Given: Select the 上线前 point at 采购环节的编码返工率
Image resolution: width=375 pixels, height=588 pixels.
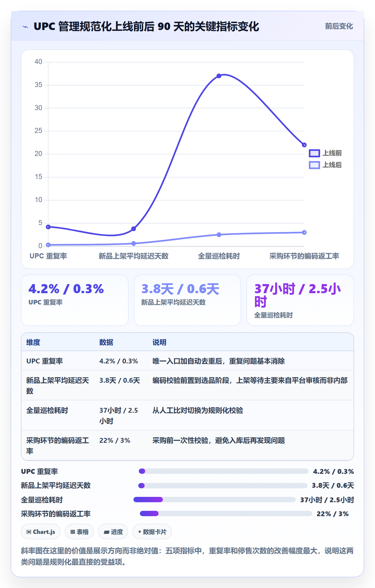Looking at the screenshot, I should click(x=304, y=145).
